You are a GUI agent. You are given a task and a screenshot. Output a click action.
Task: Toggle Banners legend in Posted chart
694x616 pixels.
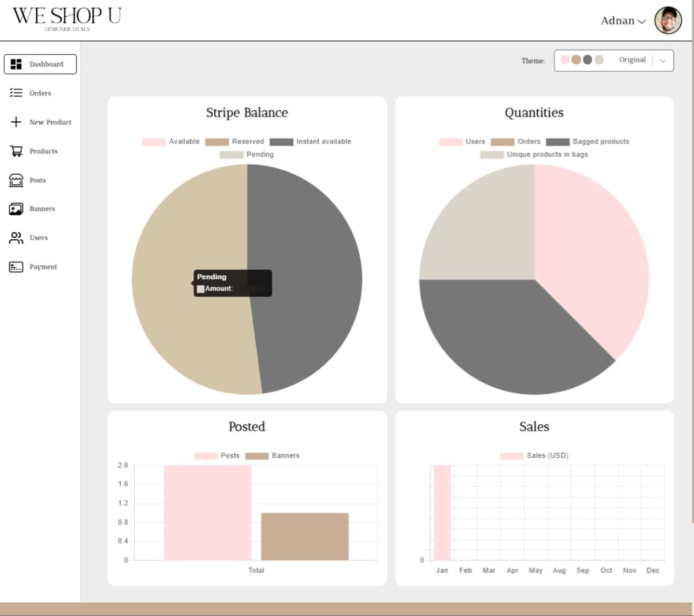point(273,455)
